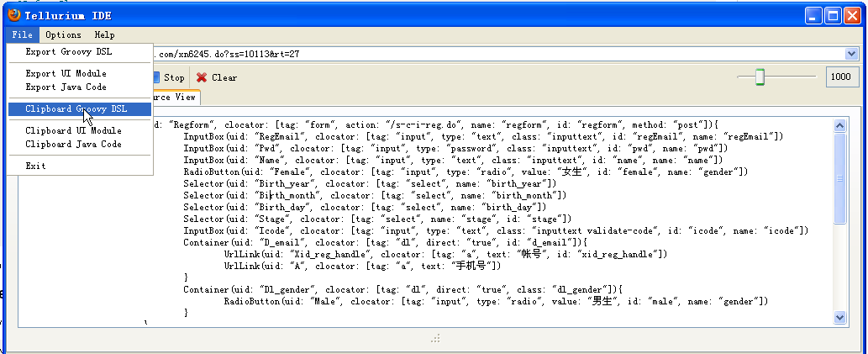Click the resize grip at window bottom
This screenshot has height=354, width=868.
[435, 338]
